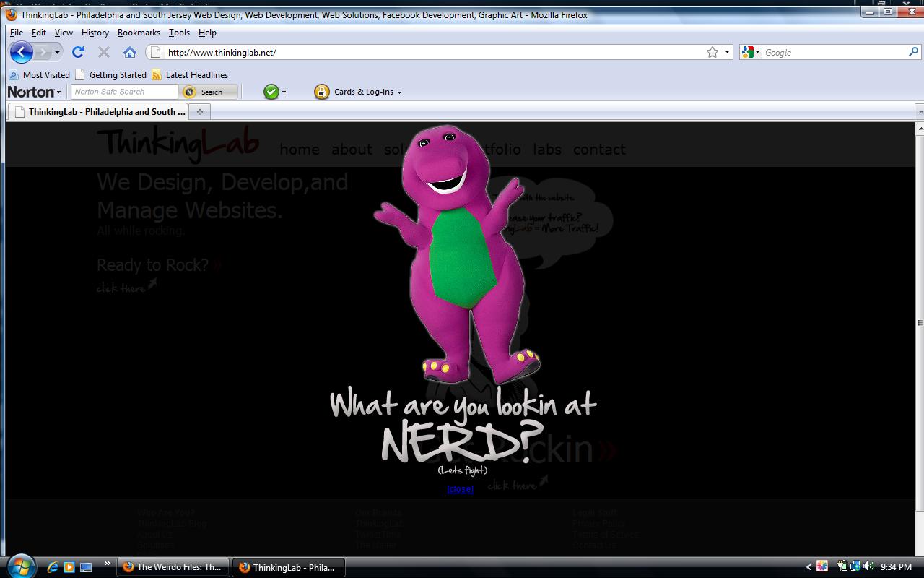Click the Norton Identity Safe lock icon
This screenshot has width=924, height=578.
tap(322, 92)
